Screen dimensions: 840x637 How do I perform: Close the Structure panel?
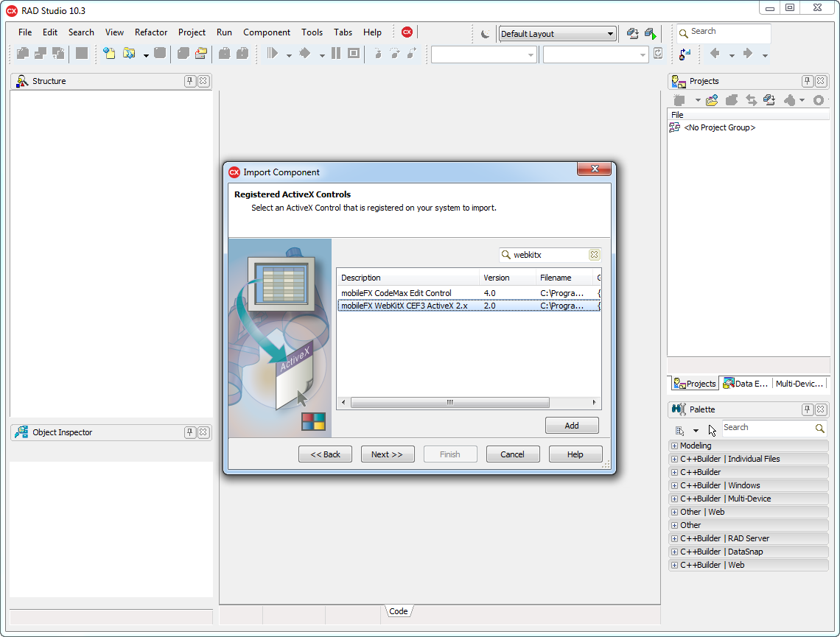[203, 81]
